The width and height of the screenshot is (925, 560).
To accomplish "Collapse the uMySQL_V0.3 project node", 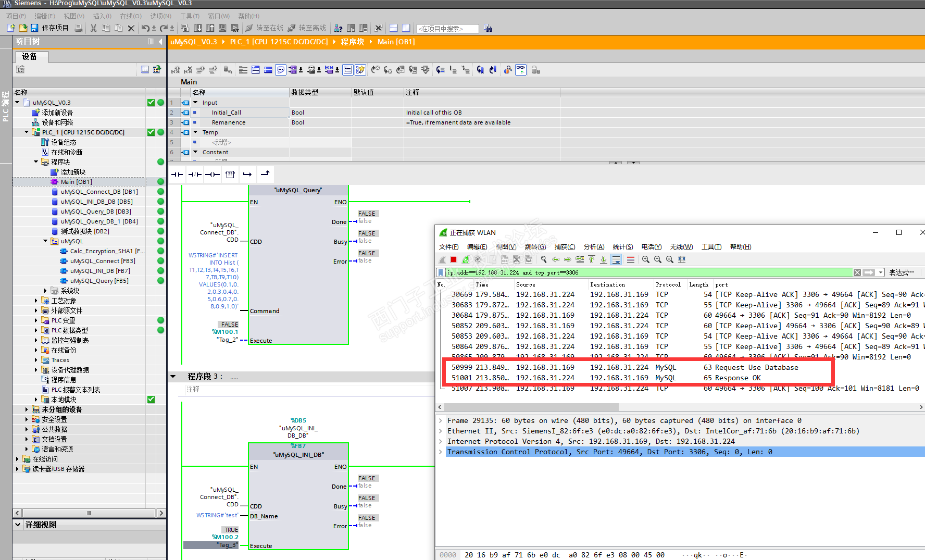I will pyautogui.click(x=17, y=103).
